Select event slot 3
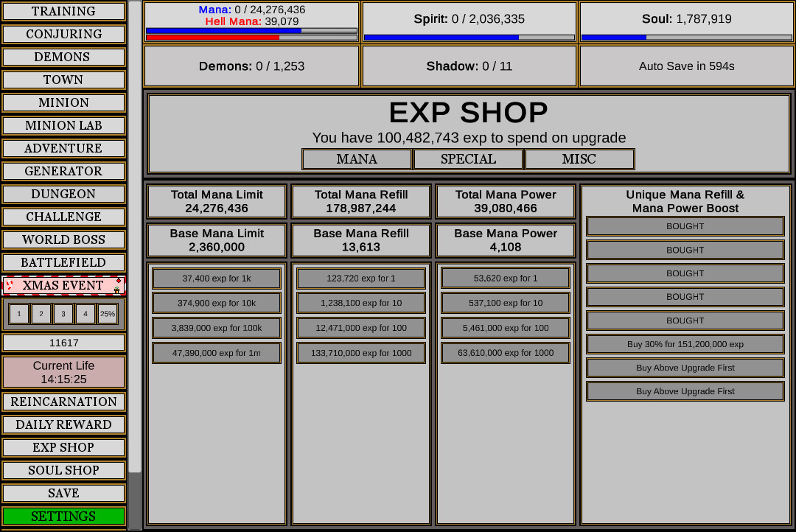The width and height of the screenshot is (796, 532). [x=63, y=313]
